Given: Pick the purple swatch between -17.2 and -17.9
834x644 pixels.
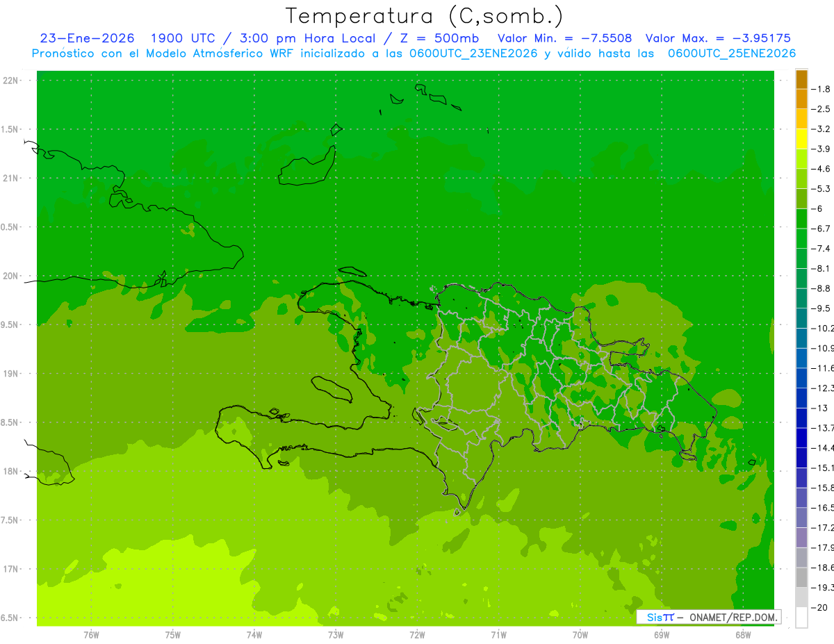Looking at the screenshot, I should (801, 538).
